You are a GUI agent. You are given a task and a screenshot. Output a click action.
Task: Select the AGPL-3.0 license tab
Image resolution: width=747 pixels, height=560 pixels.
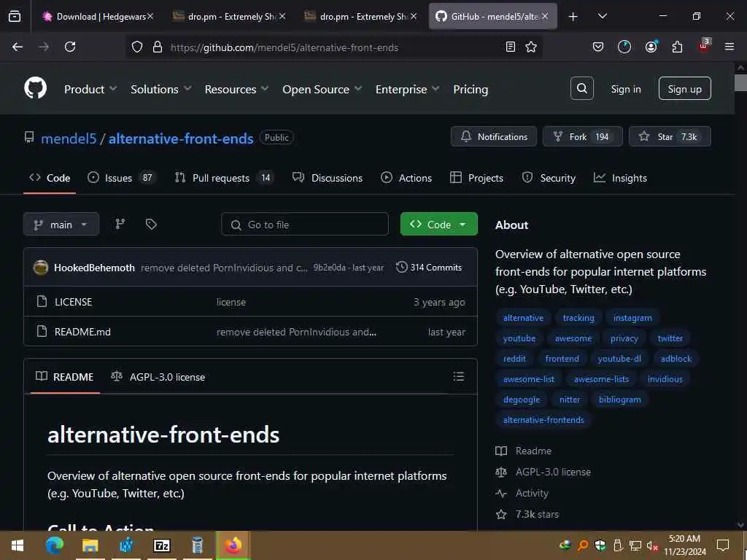click(158, 377)
